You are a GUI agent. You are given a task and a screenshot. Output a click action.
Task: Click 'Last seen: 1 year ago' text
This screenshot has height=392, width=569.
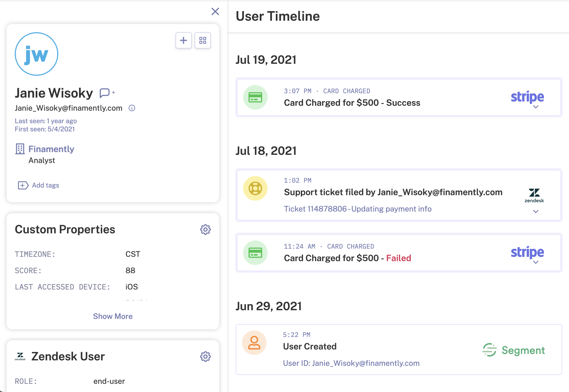coord(46,121)
